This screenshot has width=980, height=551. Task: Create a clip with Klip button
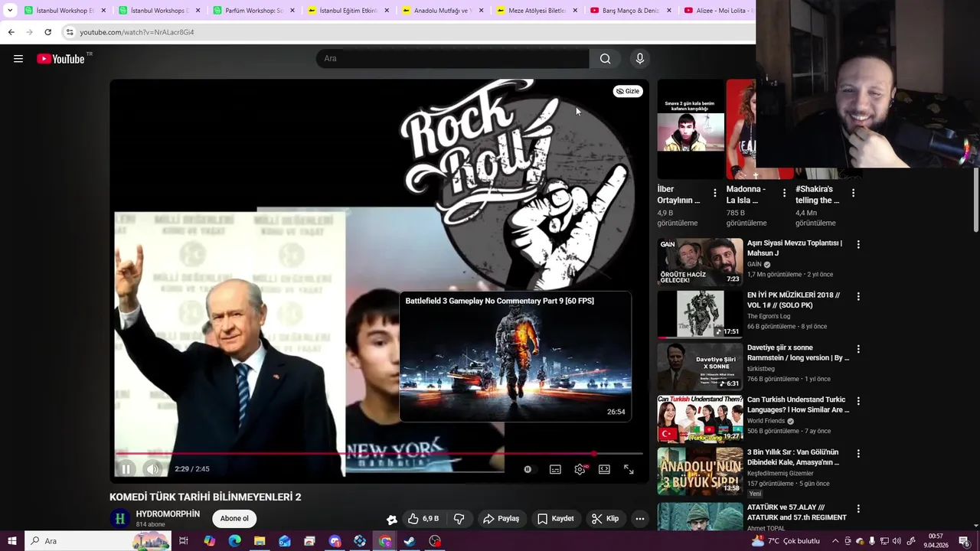[605, 519]
